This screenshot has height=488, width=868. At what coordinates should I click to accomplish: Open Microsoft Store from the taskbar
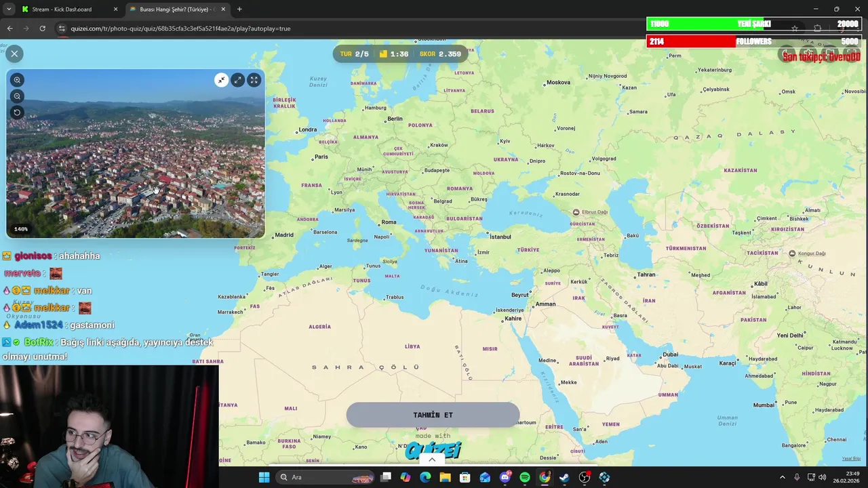point(465,477)
